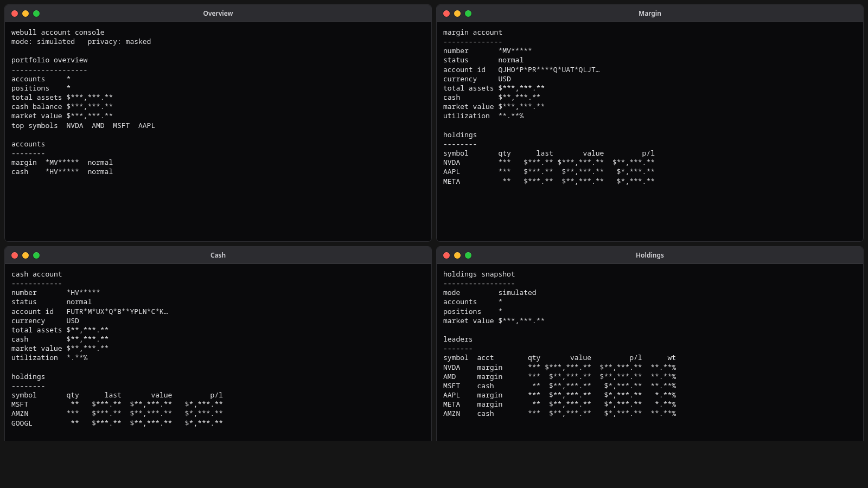The height and width of the screenshot is (488, 868).
Task: Click the Margin window title
Action: point(650,14)
